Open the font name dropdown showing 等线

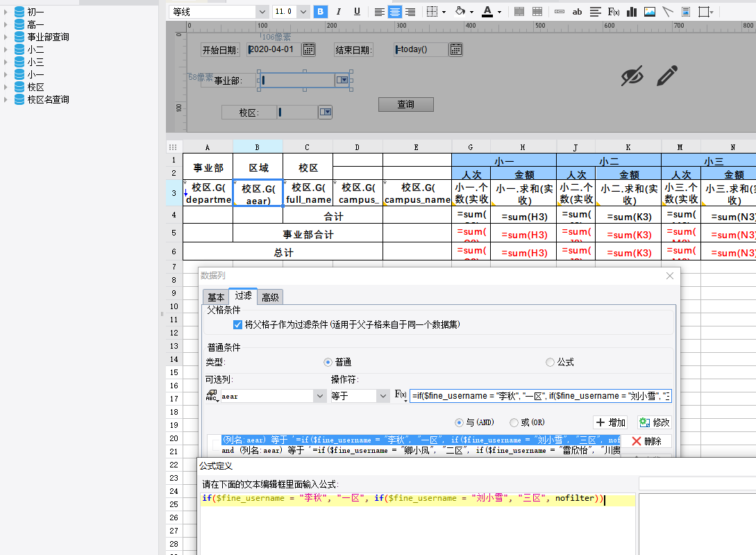coord(262,12)
